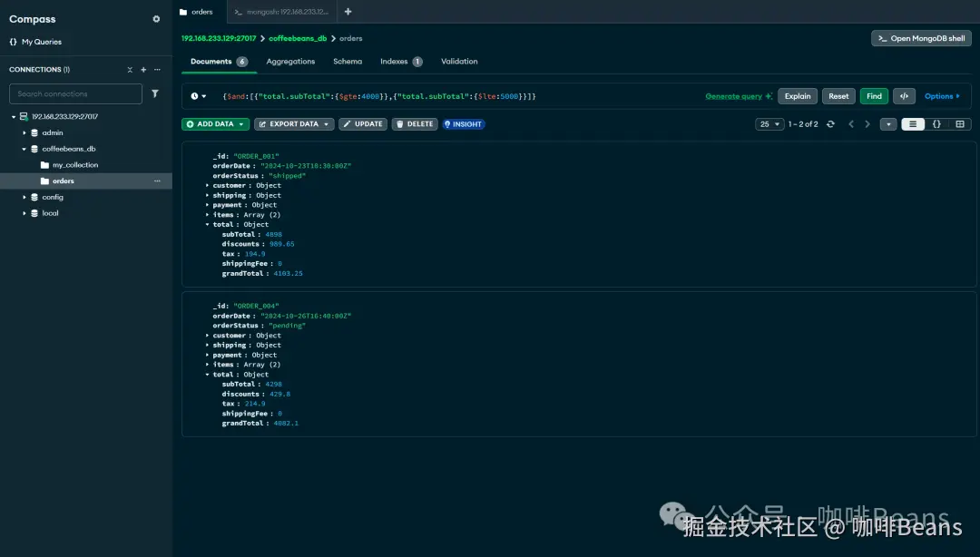This screenshot has width=980, height=557.
Task: Collapse coffeebeans_db database
Action: click(x=24, y=150)
